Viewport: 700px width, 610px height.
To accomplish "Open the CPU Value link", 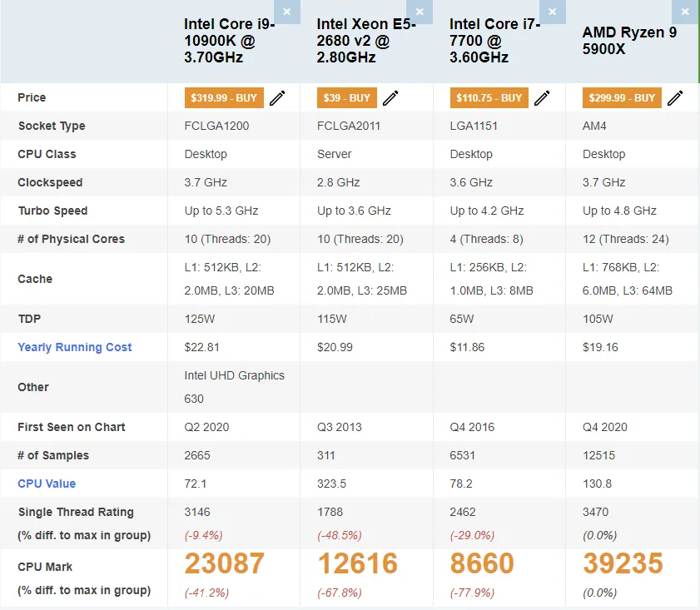I will (47, 484).
